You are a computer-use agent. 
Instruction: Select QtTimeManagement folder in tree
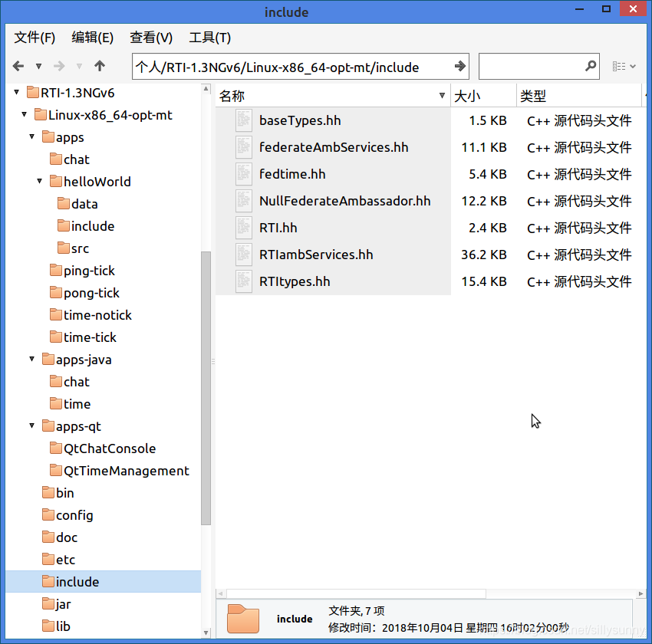click(x=120, y=471)
